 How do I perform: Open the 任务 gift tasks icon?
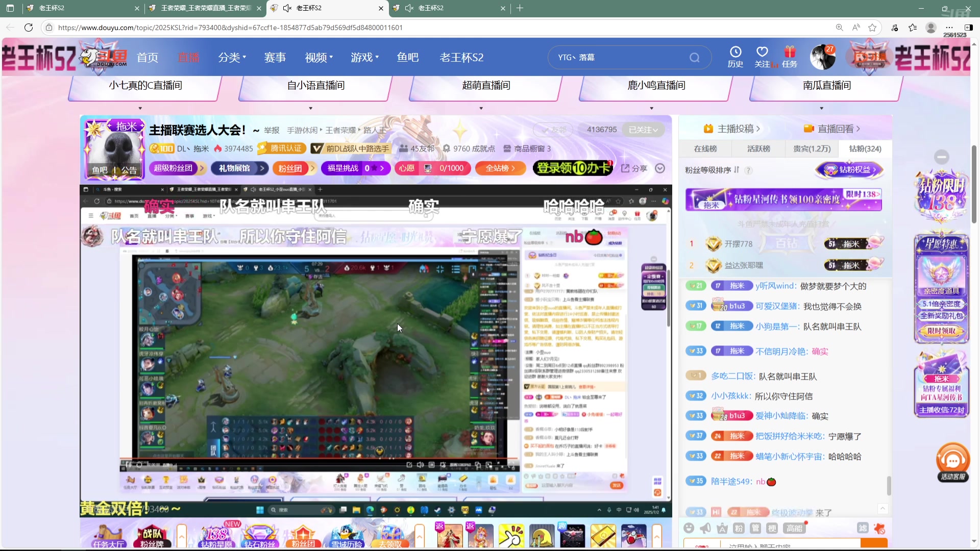[x=790, y=57]
